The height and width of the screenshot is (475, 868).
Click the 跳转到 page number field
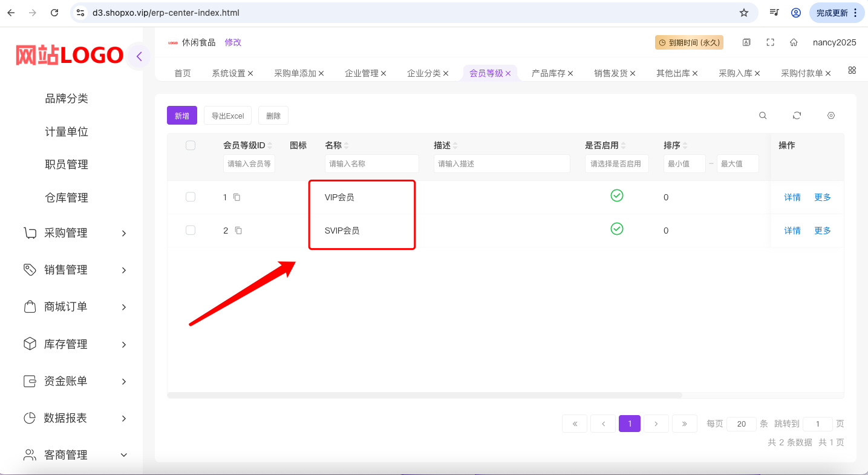[818, 424]
